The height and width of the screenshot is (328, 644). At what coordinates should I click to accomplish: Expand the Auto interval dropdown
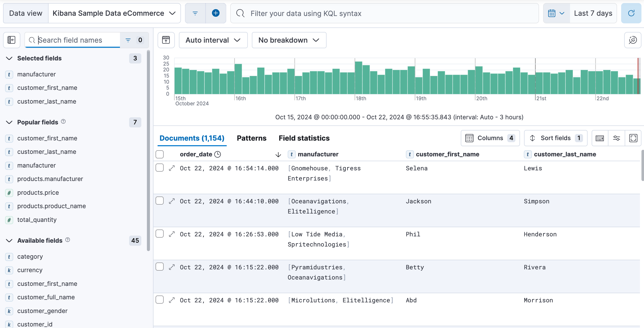pyautogui.click(x=212, y=40)
